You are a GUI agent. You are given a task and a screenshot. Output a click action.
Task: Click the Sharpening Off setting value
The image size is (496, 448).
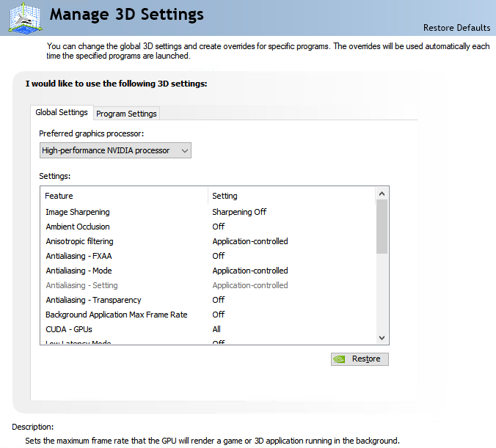tap(239, 212)
